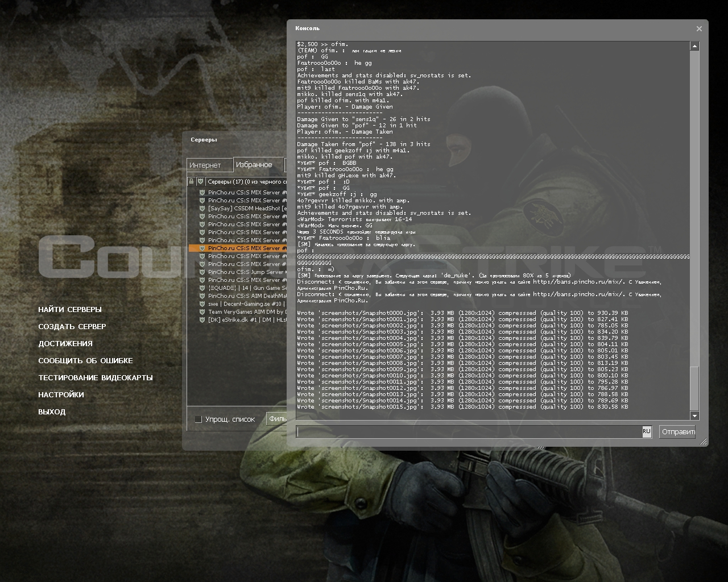Click the lock icon column header in Servers window
This screenshot has width=728, height=582.
(x=192, y=181)
